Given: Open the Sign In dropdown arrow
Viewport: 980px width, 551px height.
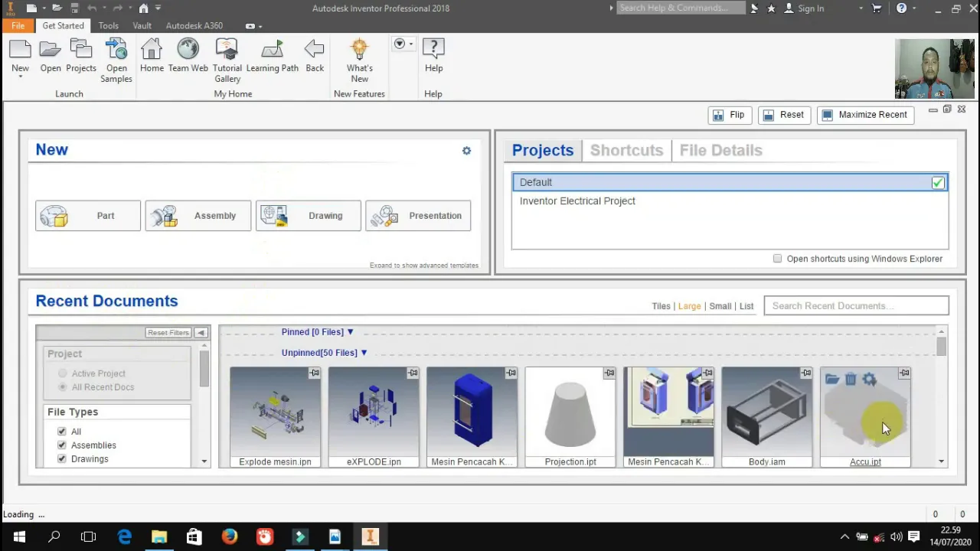Looking at the screenshot, I should (861, 8).
